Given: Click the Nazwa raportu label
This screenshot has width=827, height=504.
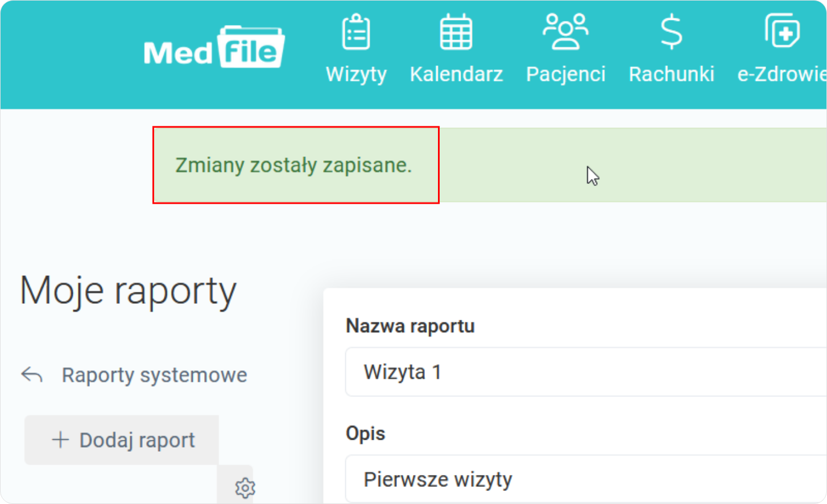Looking at the screenshot, I should pos(410,326).
